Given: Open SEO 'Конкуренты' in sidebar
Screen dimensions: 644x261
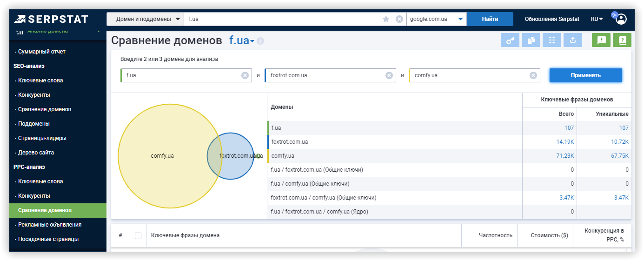Looking at the screenshot, I should (34, 95).
